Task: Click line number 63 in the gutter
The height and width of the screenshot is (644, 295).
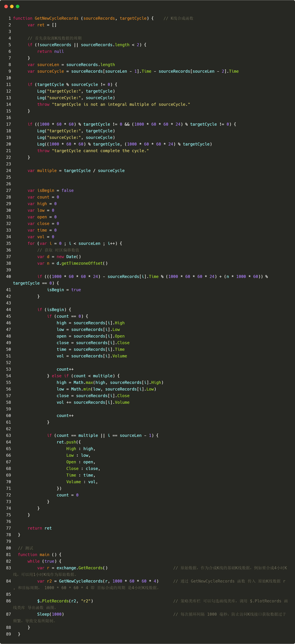Action: pos(8,436)
